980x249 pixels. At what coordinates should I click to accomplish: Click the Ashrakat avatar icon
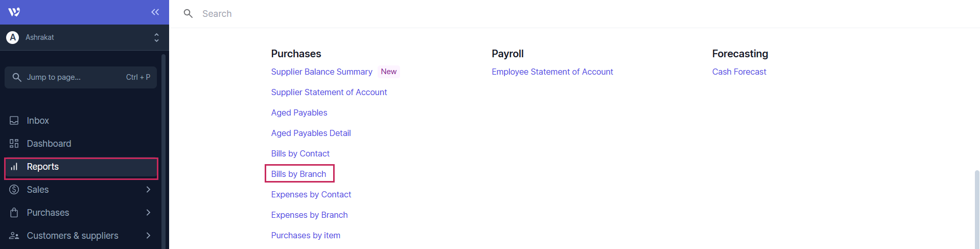pyautogui.click(x=13, y=37)
